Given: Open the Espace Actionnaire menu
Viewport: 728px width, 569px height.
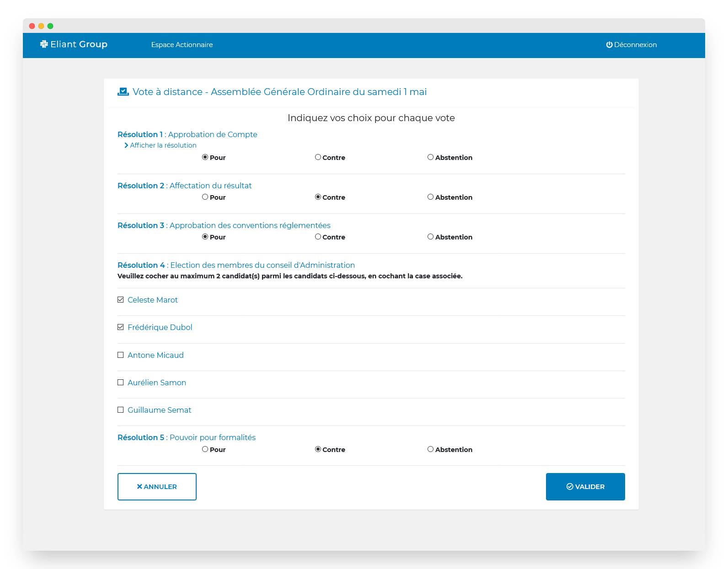Looking at the screenshot, I should click(182, 45).
